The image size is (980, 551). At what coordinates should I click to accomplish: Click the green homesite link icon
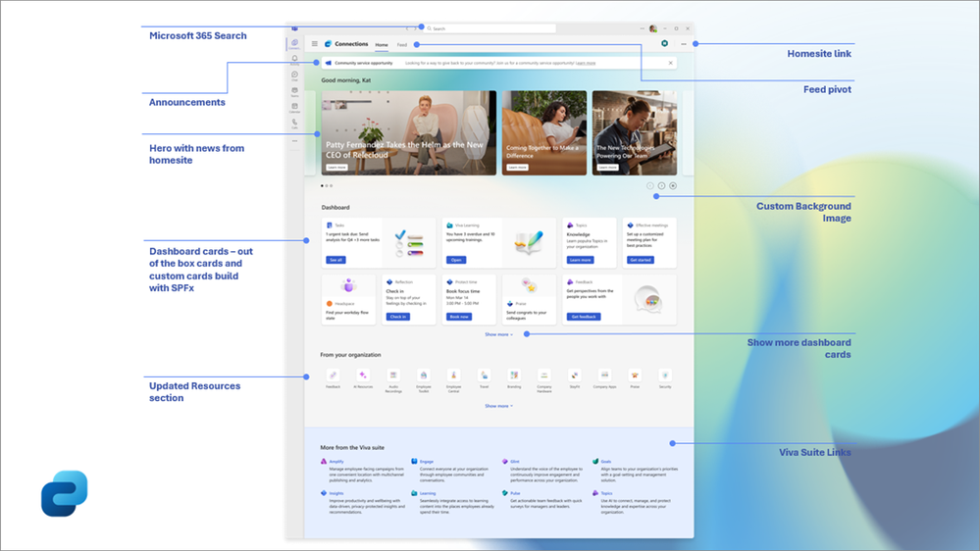tap(664, 44)
